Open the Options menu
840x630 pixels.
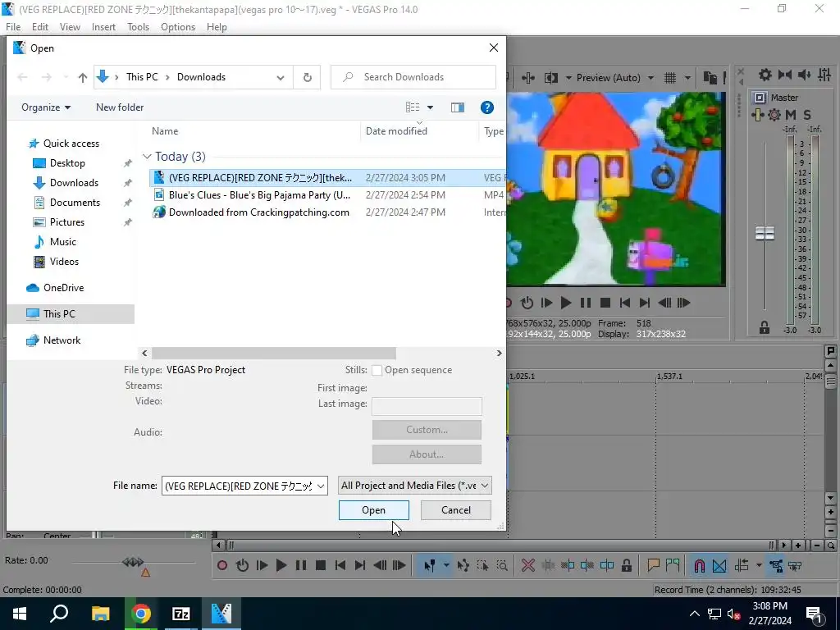coord(178,27)
